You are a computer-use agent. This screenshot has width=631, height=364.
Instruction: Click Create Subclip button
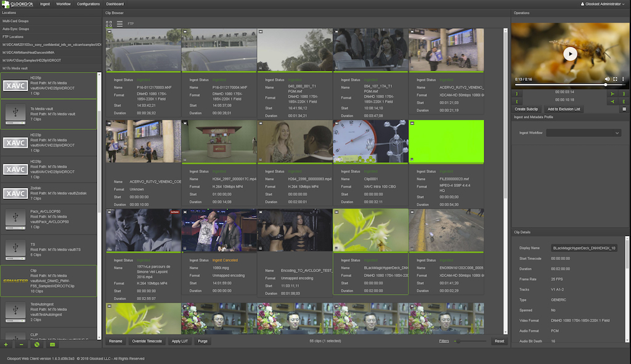(526, 109)
